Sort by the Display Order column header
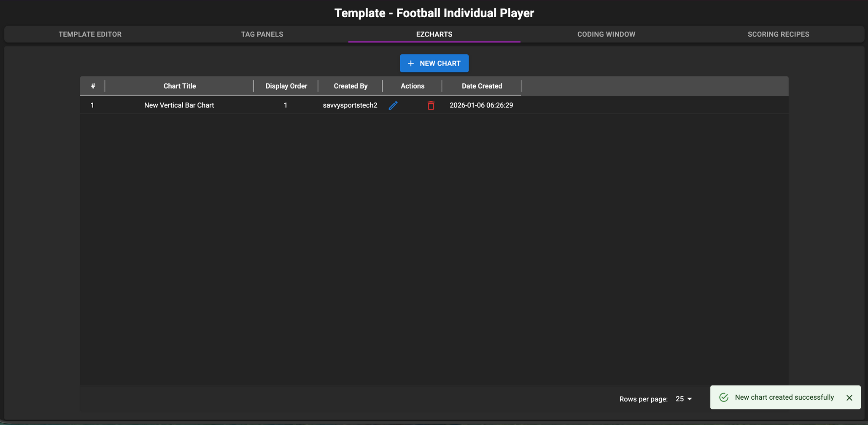Image resolution: width=868 pixels, height=425 pixels. pyautogui.click(x=286, y=86)
